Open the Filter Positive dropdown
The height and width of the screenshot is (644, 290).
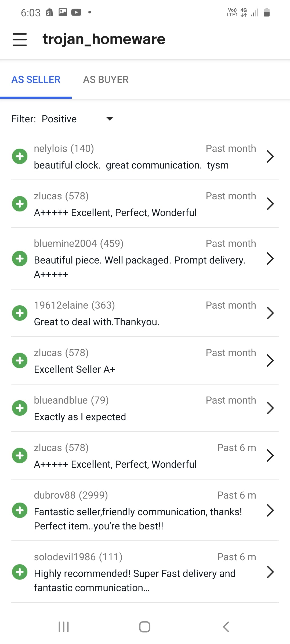click(x=78, y=119)
